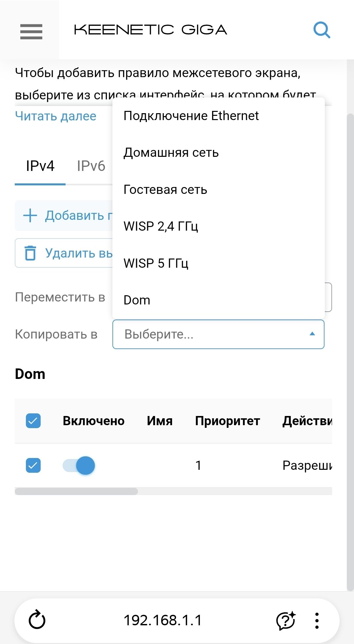Pick "WISP 5 ГГц" from the list
Viewport: 354px width, 644px height.
click(156, 263)
